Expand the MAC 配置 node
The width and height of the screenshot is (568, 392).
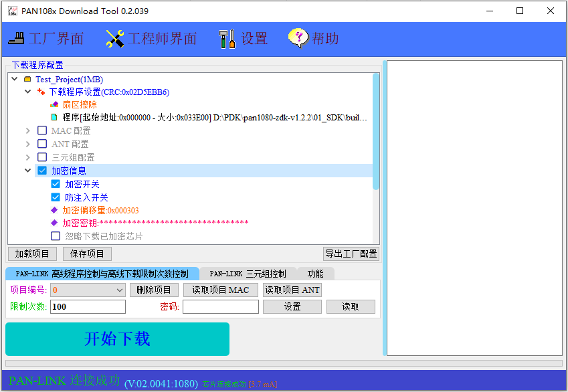pyautogui.click(x=28, y=131)
